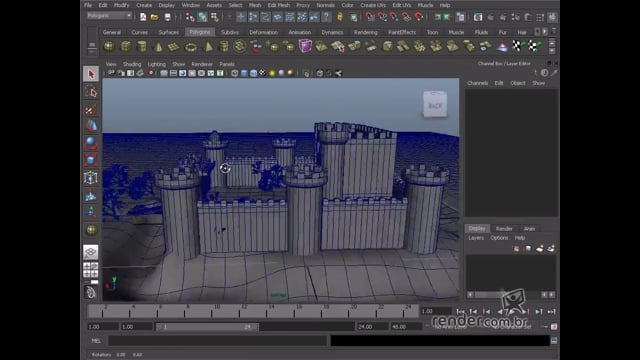Create a polygon pipe from shelf
The height and width of the screenshot is (360, 640).
tap(224, 47)
